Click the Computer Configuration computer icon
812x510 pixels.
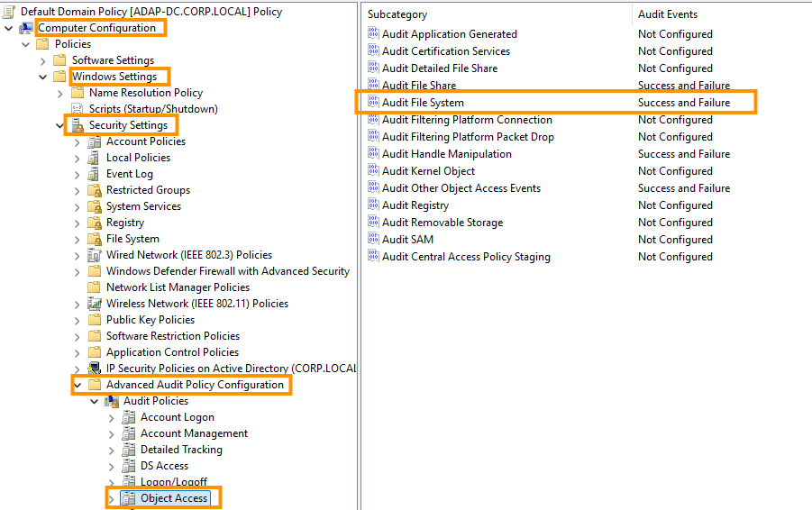(26, 28)
